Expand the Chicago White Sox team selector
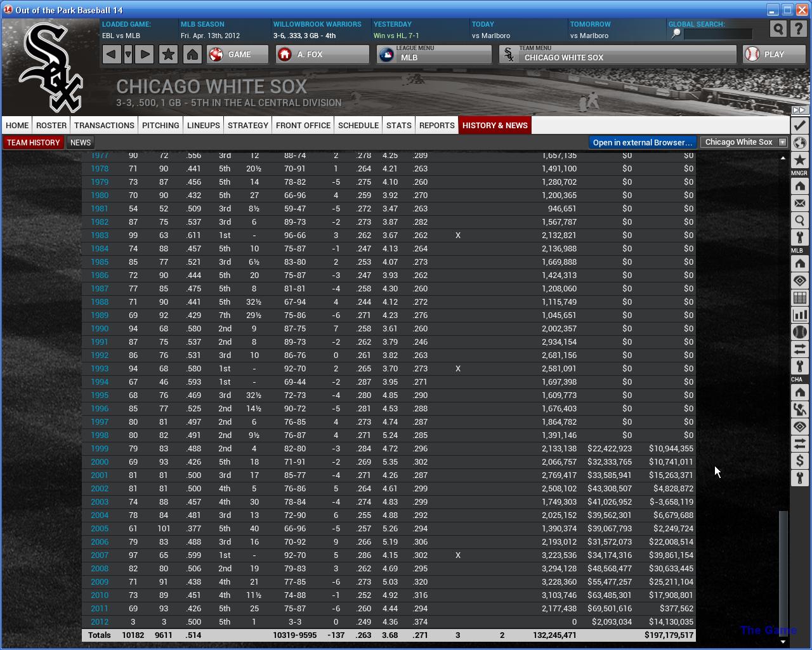The width and height of the screenshot is (812, 650). pyautogui.click(x=745, y=142)
